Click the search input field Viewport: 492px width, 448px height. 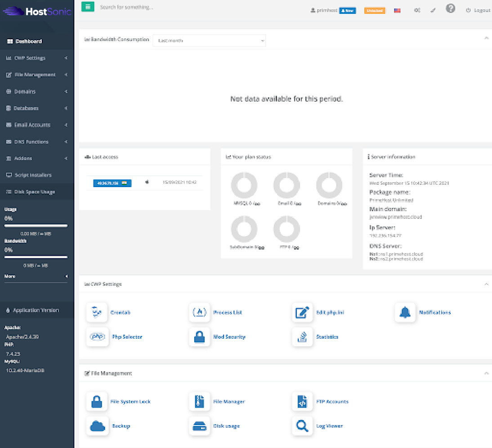point(180,8)
